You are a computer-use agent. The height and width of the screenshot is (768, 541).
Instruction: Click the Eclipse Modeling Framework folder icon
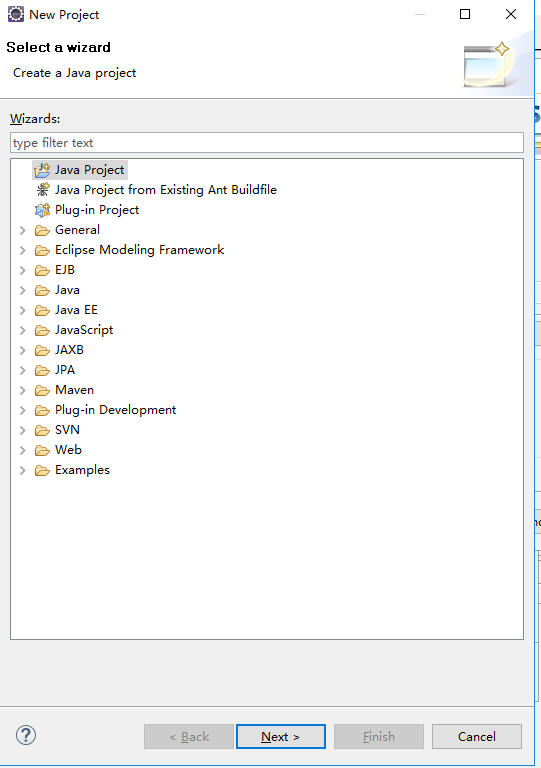pyautogui.click(x=43, y=250)
